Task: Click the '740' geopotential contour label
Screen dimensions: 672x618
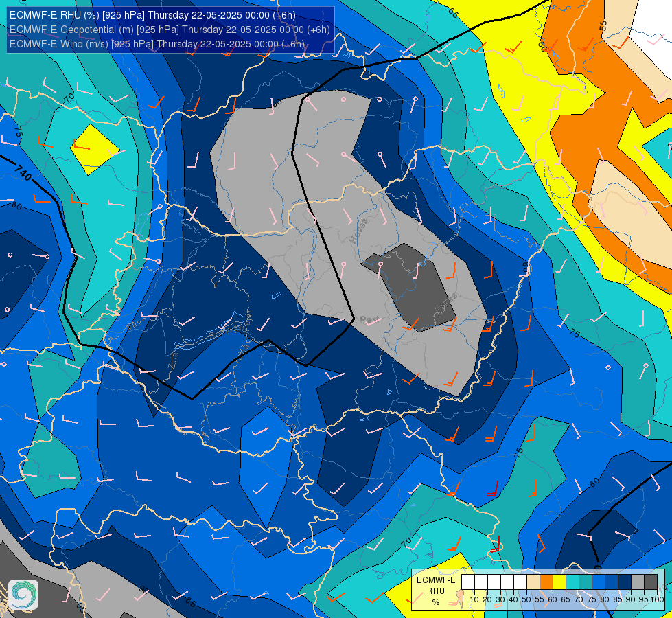Action: pos(22,172)
